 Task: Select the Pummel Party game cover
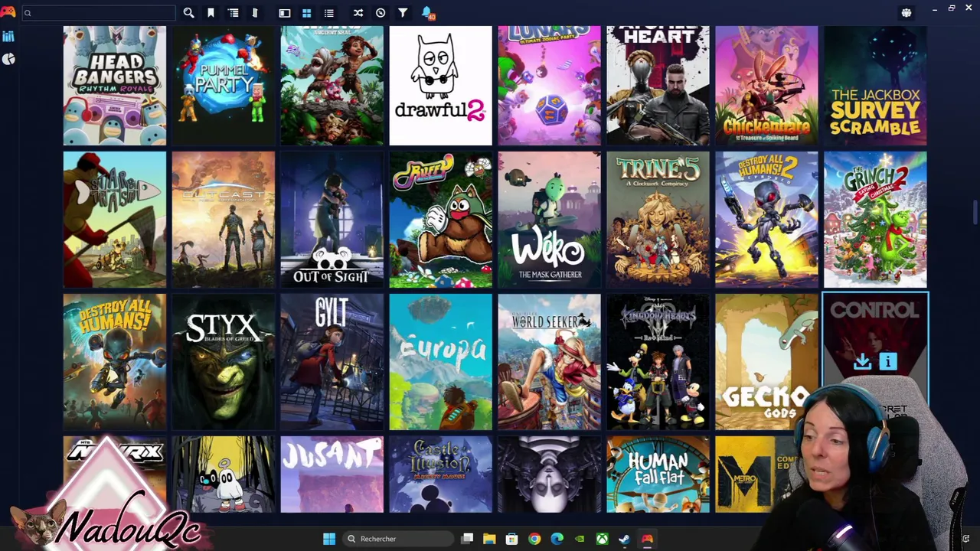(224, 86)
